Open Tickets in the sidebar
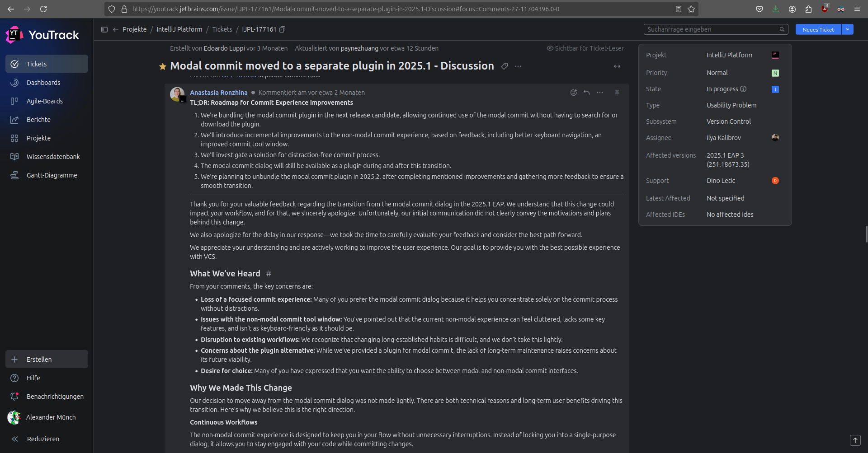The height and width of the screenshot is (453, 868). coord(47,64)
